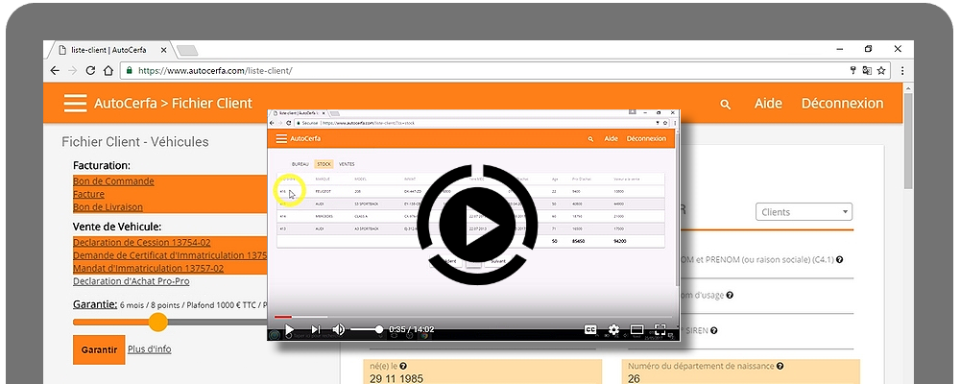Click the page vertical scrollbar

pyautogui.click(x=909, y=141)
